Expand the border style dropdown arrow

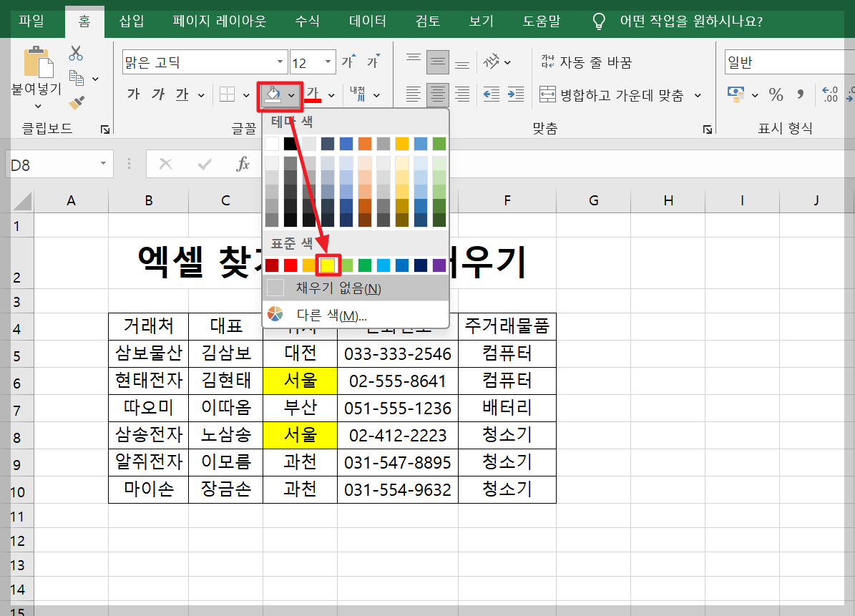click(245, 94)
